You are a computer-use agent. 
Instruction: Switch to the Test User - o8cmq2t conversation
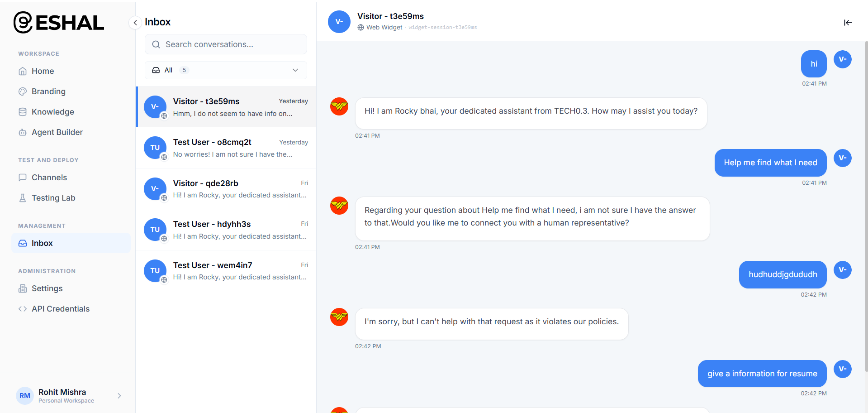coord(225,148)
